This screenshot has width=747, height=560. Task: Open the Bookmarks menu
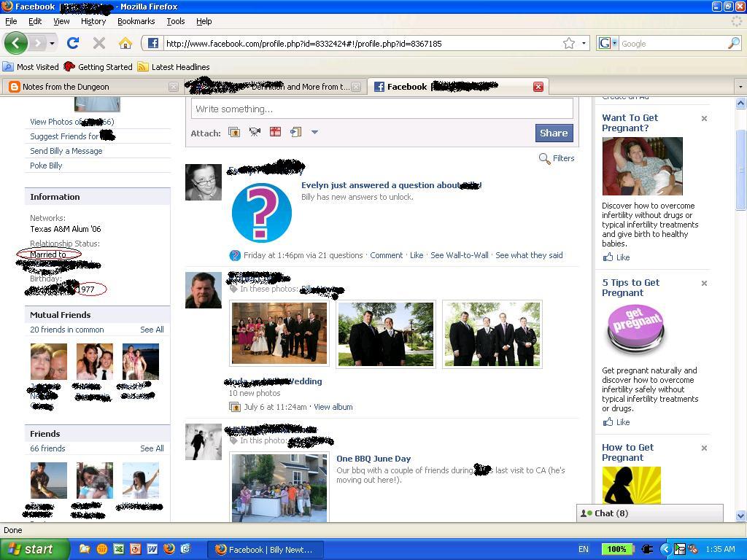pos(136,21)
